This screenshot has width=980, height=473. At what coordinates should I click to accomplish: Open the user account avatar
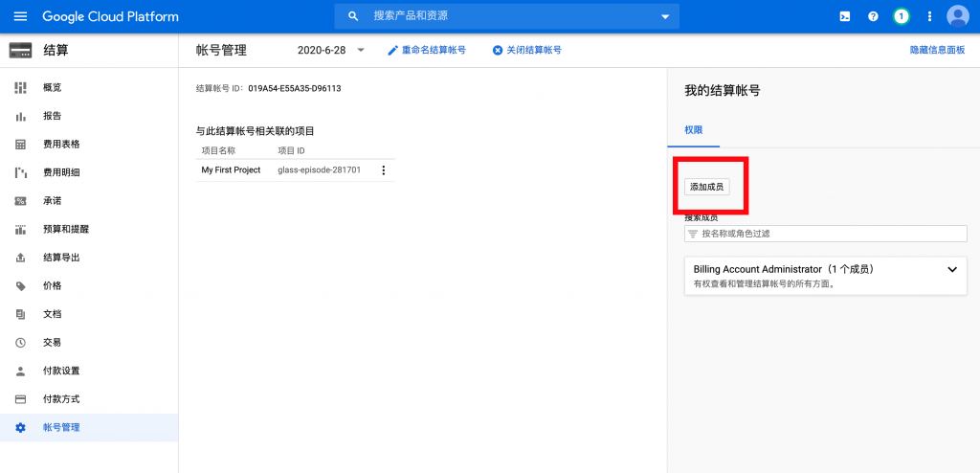(957, 17)
